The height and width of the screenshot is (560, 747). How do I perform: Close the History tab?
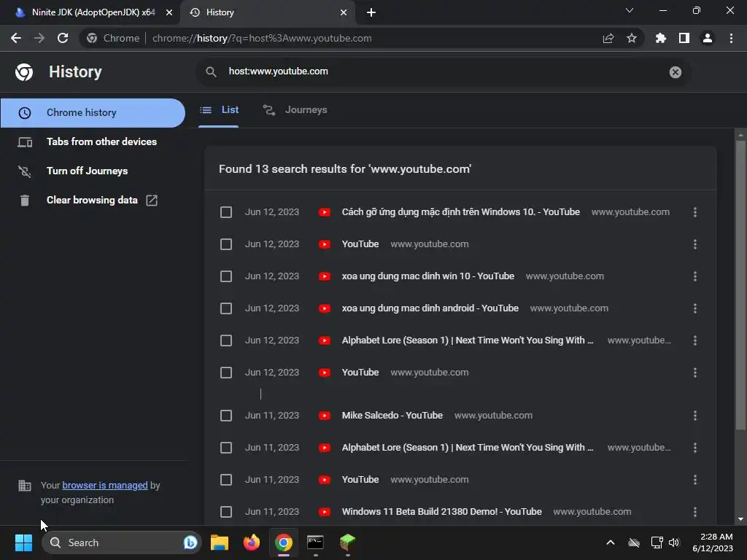coord(344,12)
